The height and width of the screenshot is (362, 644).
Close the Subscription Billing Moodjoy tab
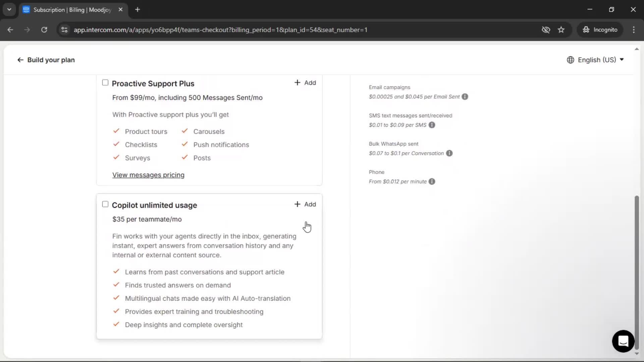[x=120, y=10]
